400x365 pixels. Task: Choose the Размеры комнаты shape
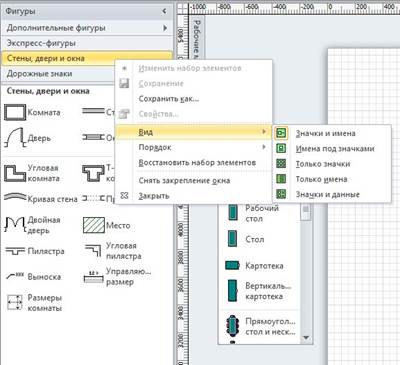34,302
